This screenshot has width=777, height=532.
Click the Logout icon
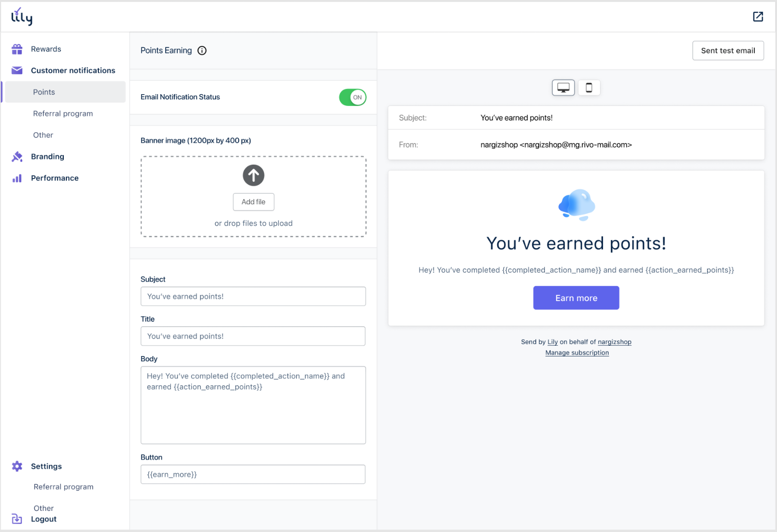click(x=17, y=519)
